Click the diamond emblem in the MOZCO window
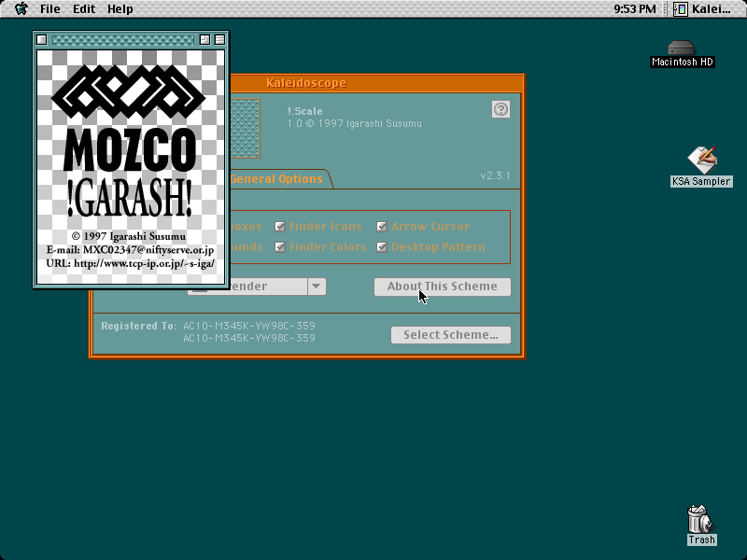 pos(129,91)
